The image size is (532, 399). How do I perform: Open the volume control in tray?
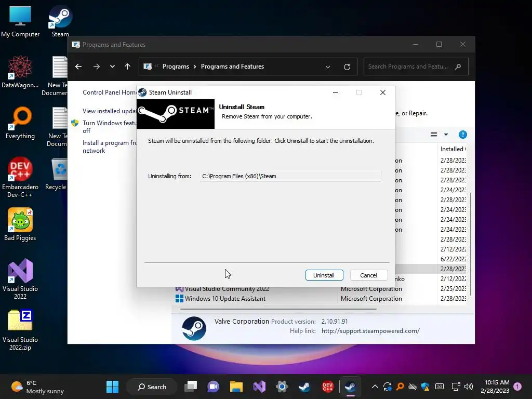[x=469, y=387]
